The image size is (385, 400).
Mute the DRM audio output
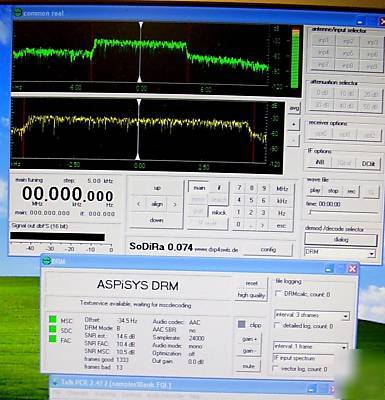point(249,366)
